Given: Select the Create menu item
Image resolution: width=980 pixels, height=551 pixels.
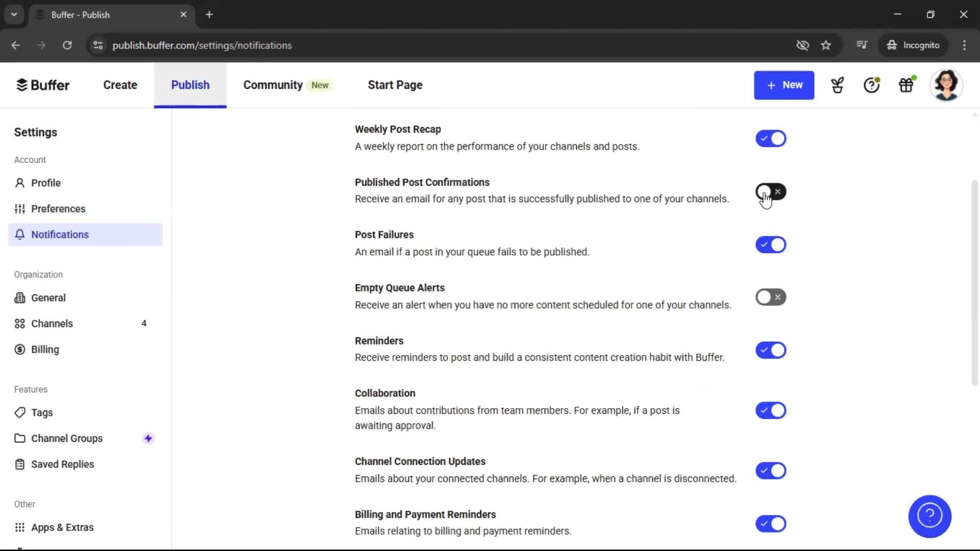Looking at the screenshot, I should coord(119,85).
